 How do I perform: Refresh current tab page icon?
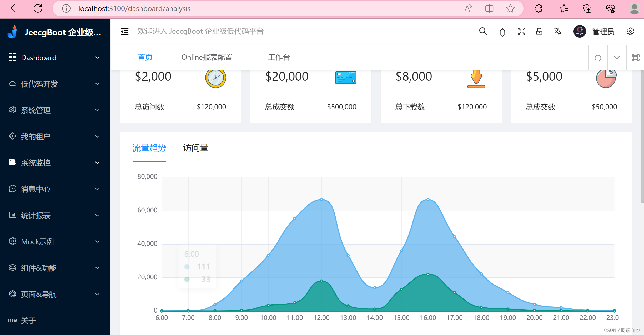(x=598, y=58)
